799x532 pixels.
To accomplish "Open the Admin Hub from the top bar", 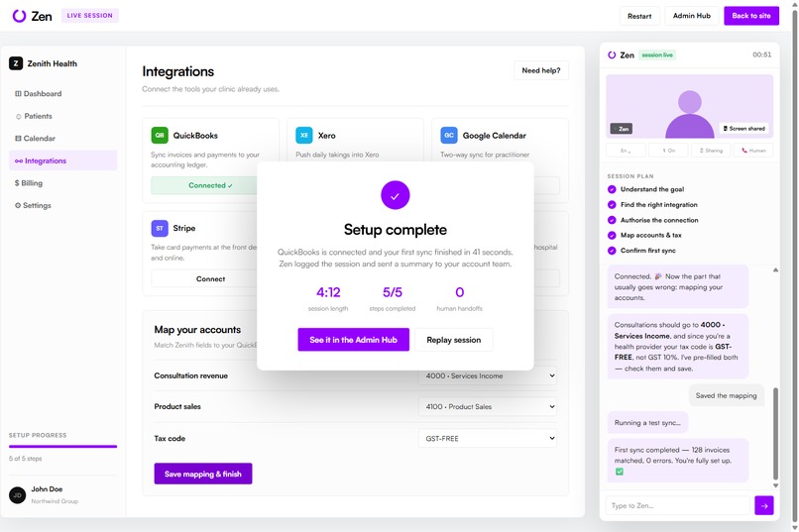I will 692,16.
